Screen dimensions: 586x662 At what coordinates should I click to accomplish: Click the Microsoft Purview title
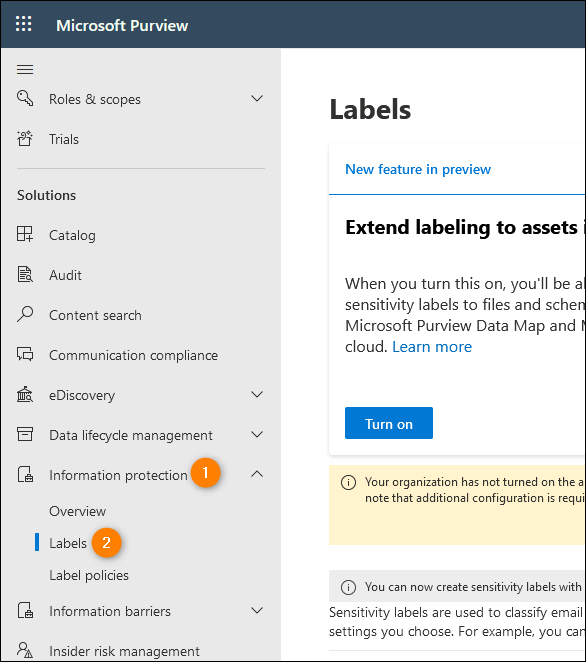(122, 25)
